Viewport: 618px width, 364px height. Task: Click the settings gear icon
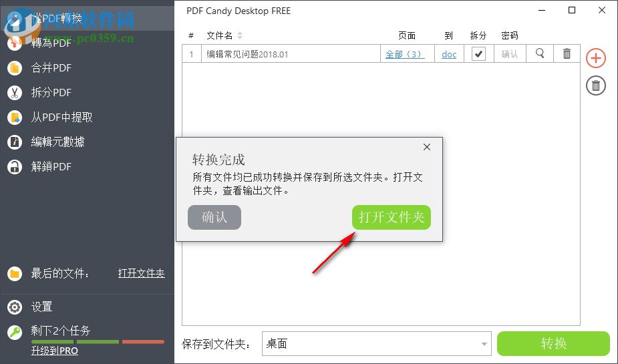tap(15, 307)
